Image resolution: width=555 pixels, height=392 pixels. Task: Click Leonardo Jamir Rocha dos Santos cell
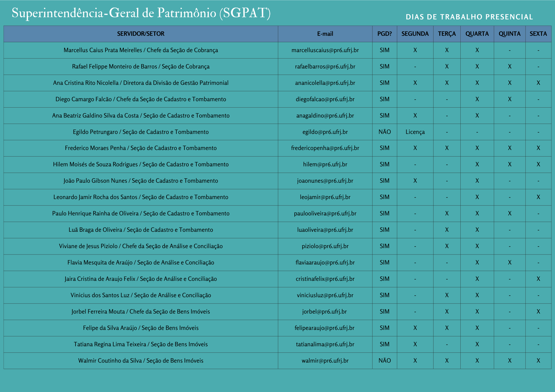[x=141, y=197]
